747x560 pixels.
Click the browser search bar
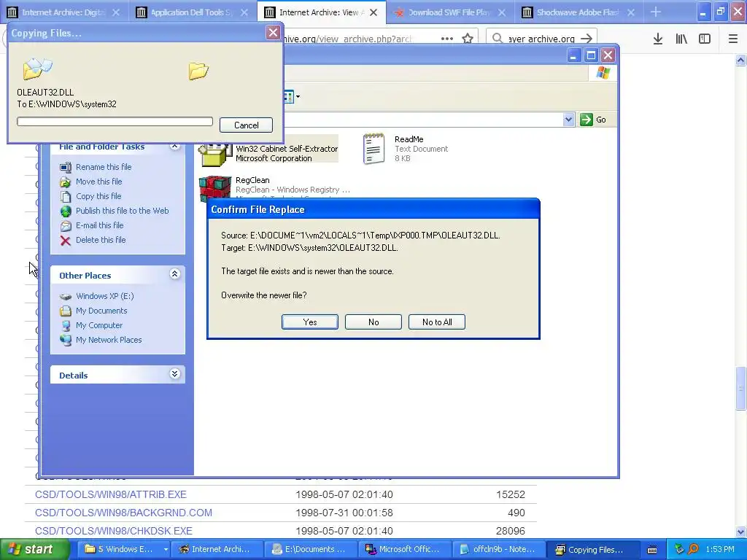tap(542, 39)
